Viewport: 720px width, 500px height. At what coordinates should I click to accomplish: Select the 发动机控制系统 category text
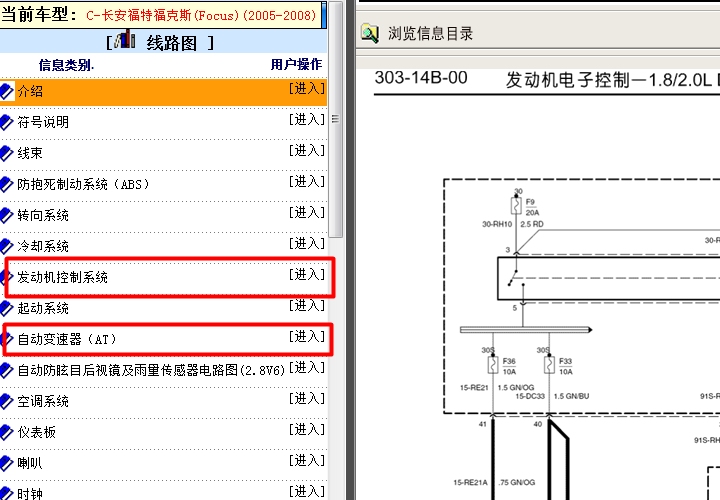[x=62, y=277]
